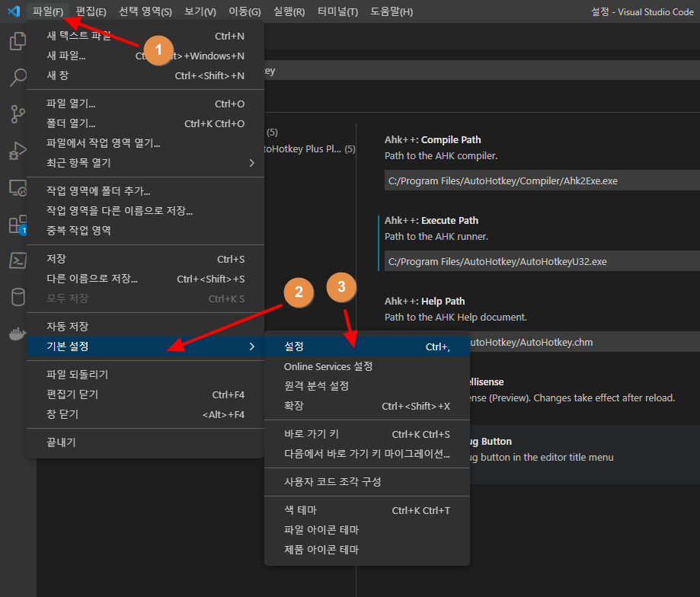The width and height of the screenshot is (700, 597).
Task: Choose 저장 menu entry
Action: tap(145, 259)
